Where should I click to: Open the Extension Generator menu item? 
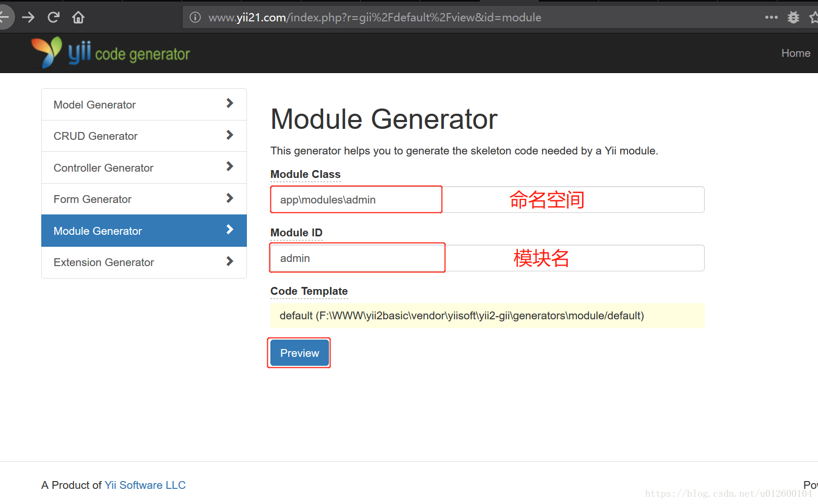coord(144,262)
